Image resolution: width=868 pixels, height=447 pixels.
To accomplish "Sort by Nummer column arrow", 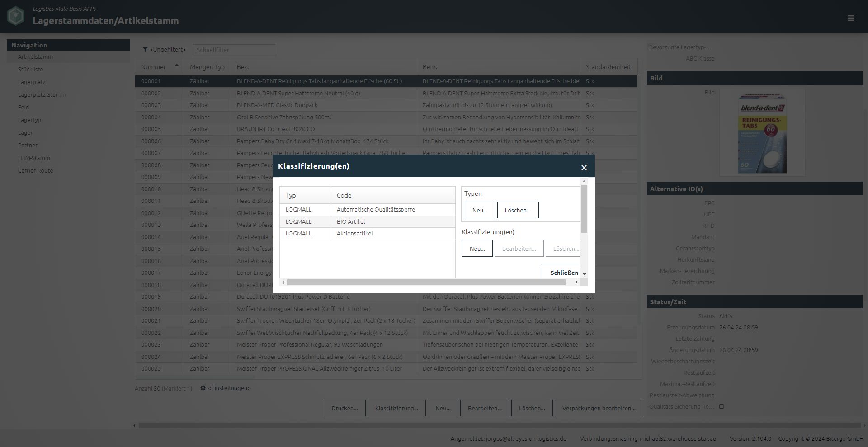I will tap(177, 65).
